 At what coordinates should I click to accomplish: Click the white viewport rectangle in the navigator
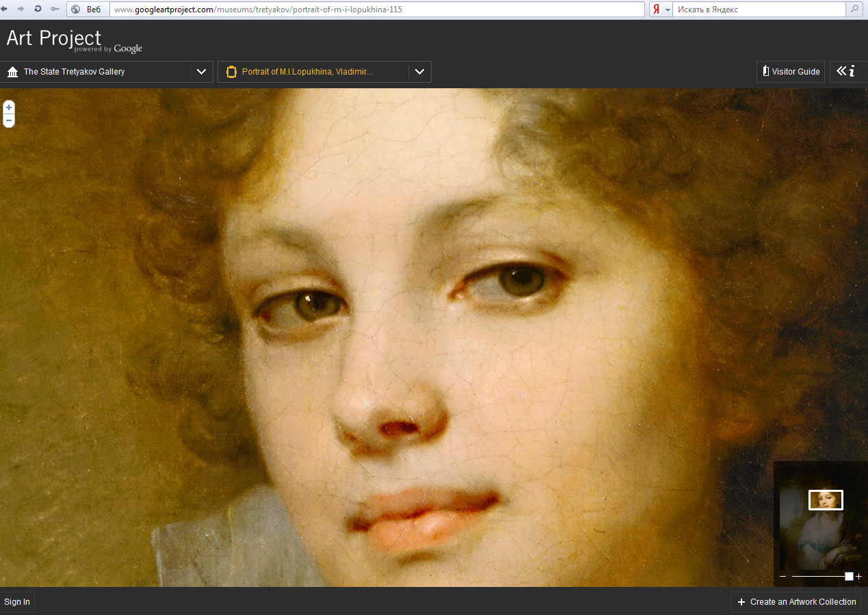point(826,500)
